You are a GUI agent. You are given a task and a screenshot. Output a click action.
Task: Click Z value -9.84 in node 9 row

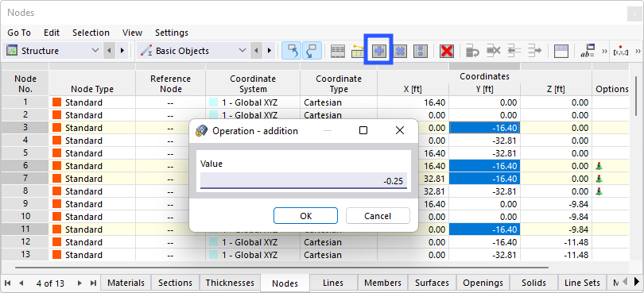point(556,204)
